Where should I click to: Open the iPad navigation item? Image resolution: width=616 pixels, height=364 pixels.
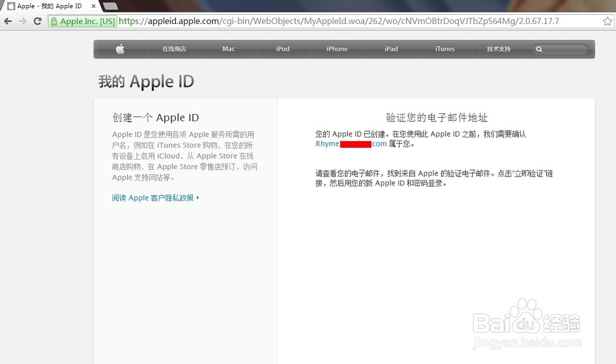click(391, 49)
